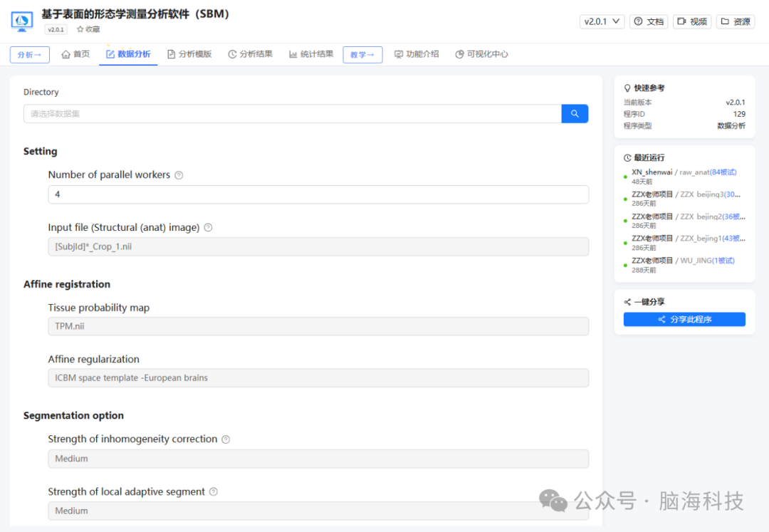Go to the 首页 home tab
Viewport: 769px width, 532px height.
pos(75,54)
